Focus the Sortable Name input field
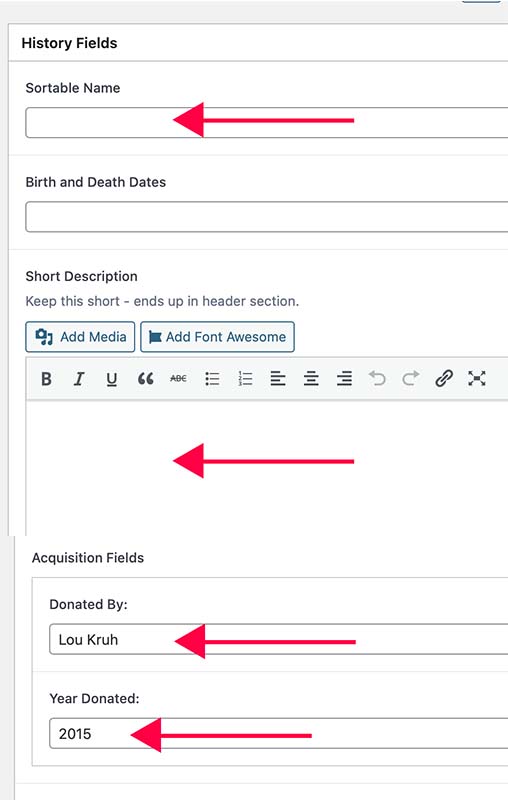Viewport: 508px width, 800px height. (x=267, y=122)
